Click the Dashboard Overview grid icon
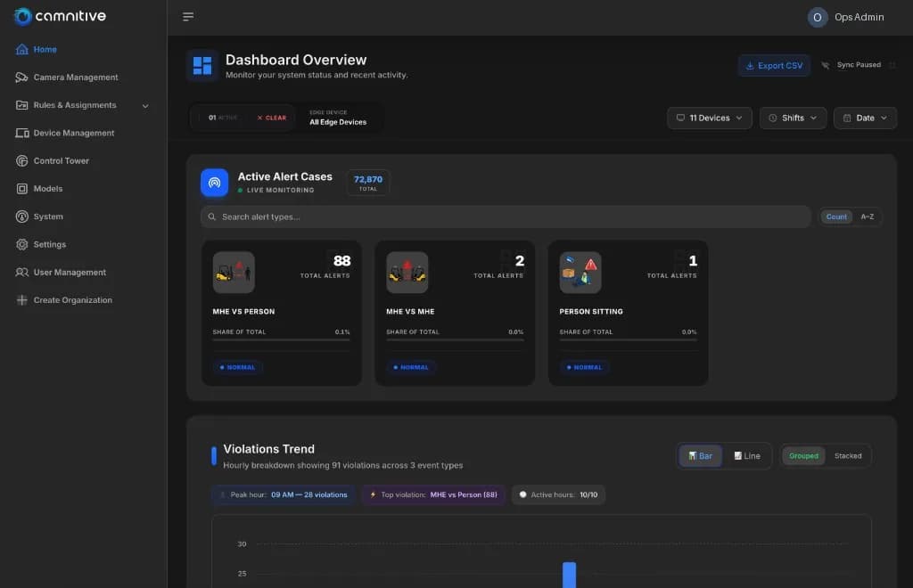 202,66
